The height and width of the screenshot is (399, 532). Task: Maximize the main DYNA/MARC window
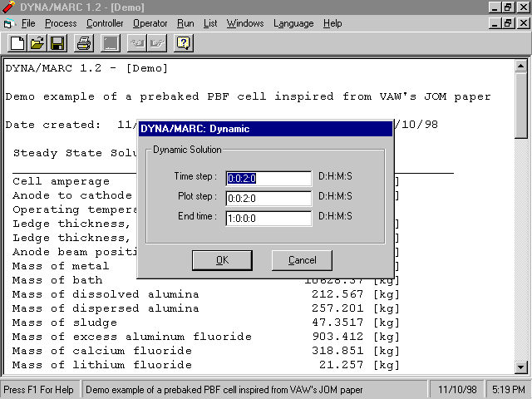point(508,7)
